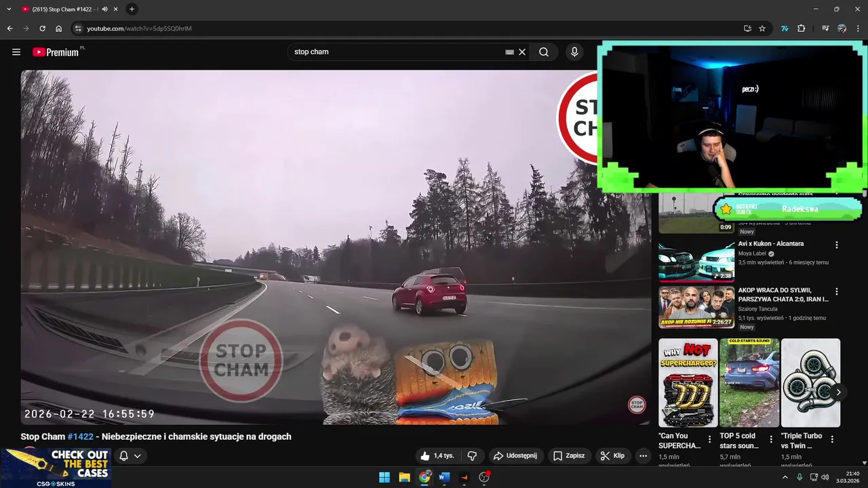The image size is (868, 488).
Task: Open the on-screen keyboard icon in search box
Action: (509, 52)
